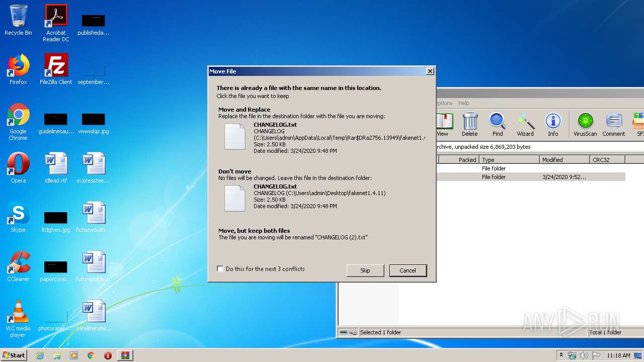Image resolution: width=644 pixels, height=362 pixels.
Task: Open the Options menu in WinRAR
Action: coord(444,103)
